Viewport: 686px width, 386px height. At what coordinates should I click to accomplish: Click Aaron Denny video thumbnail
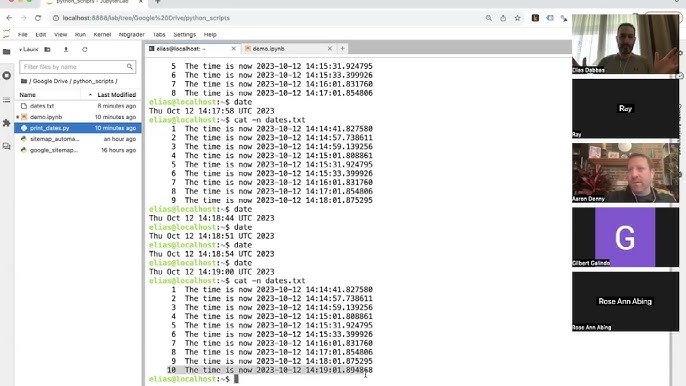pyautogui.click(x=626, y=173)
